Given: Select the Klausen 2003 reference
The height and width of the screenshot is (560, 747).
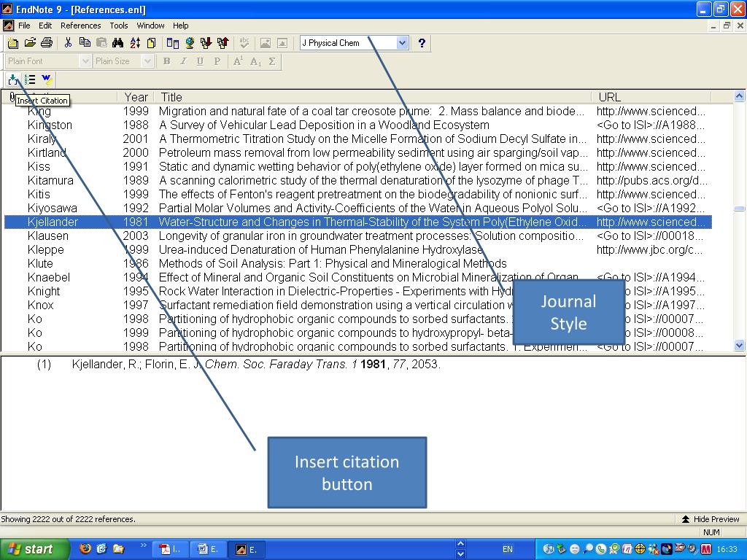Looking at the screenshot, I should (357, 236).
